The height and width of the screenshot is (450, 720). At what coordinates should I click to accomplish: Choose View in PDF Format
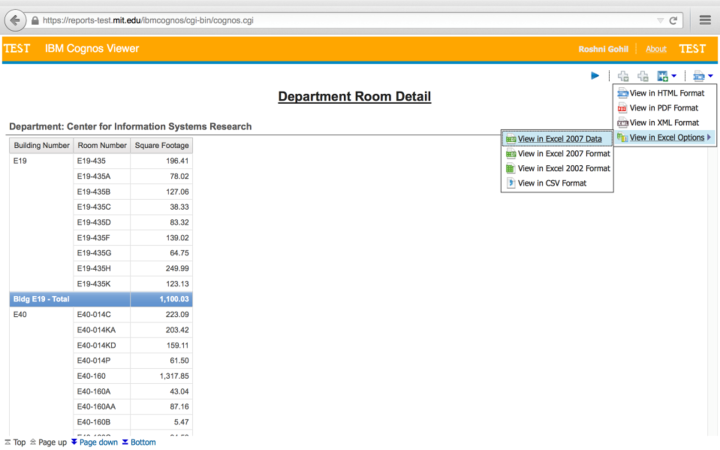point(662,108)
